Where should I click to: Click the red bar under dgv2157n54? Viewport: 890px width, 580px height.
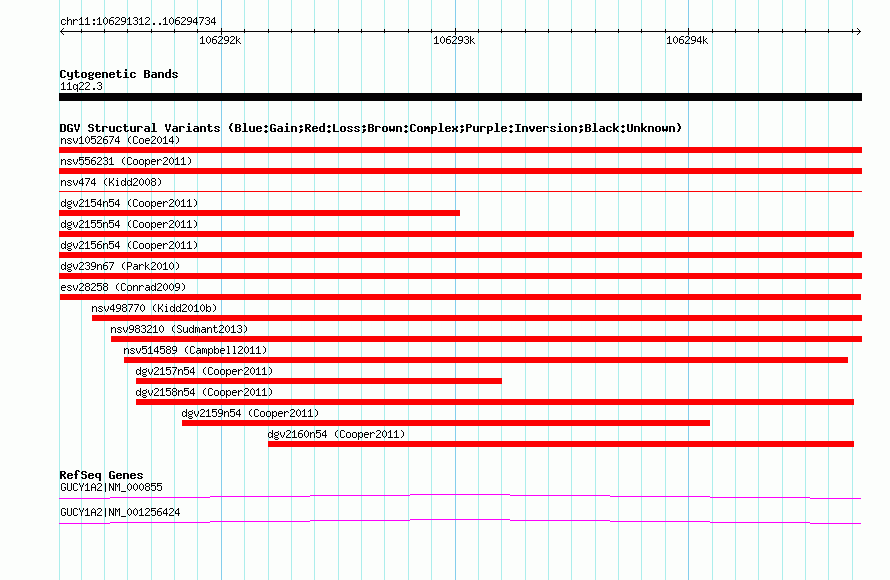point(319,381)
